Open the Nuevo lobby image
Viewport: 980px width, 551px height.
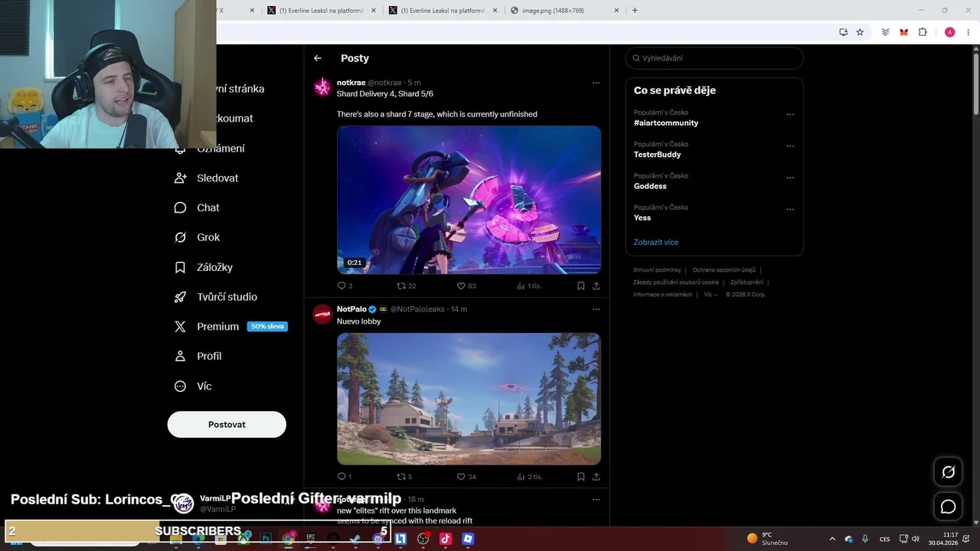tap(469, 399)
